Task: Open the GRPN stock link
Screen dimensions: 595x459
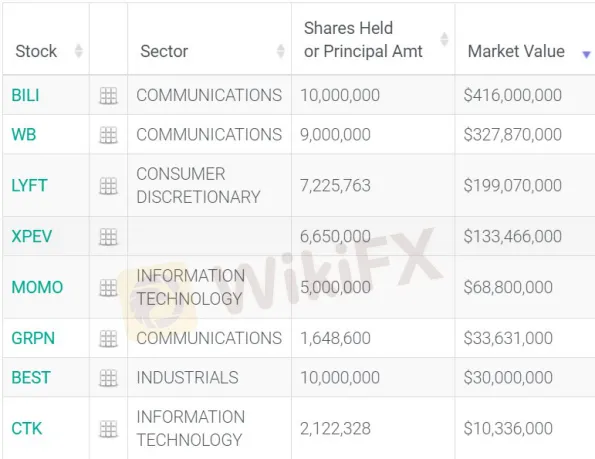Action: 33,338
